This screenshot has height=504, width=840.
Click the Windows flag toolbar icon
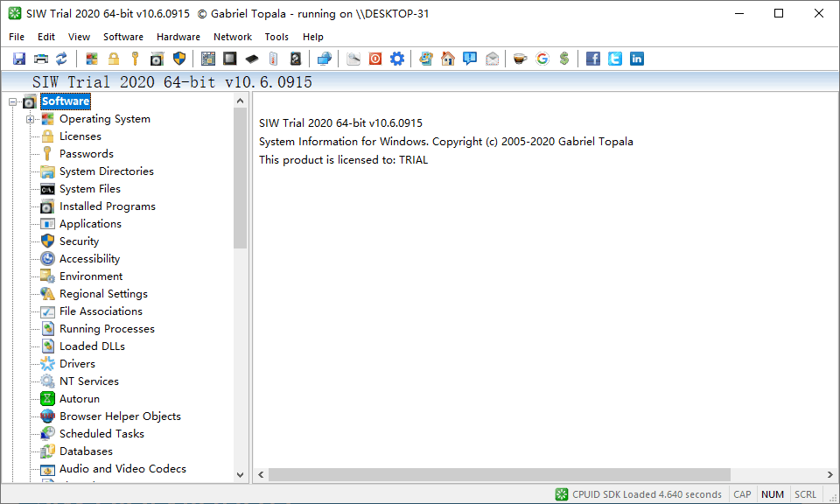[92, 59]
